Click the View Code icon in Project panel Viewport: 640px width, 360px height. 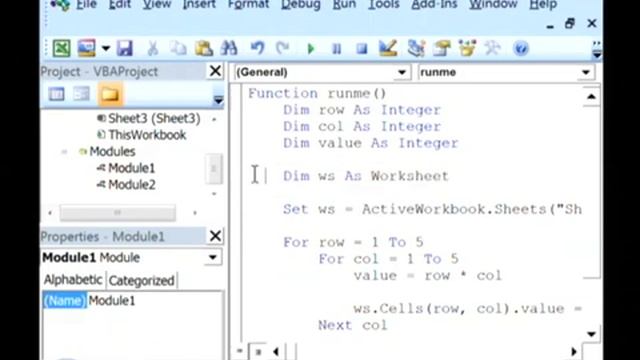[x=56, y=94]
